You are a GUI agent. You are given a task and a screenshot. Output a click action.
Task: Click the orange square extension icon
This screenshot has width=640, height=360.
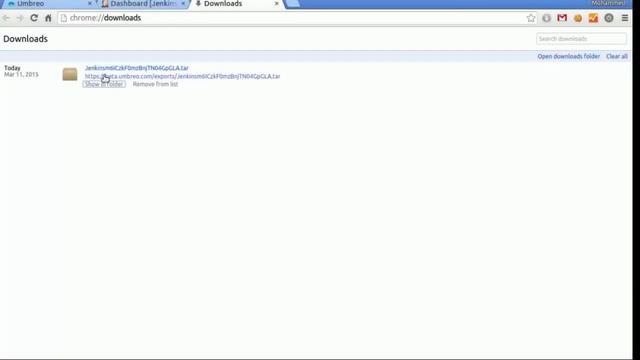[x=593, y=18]
